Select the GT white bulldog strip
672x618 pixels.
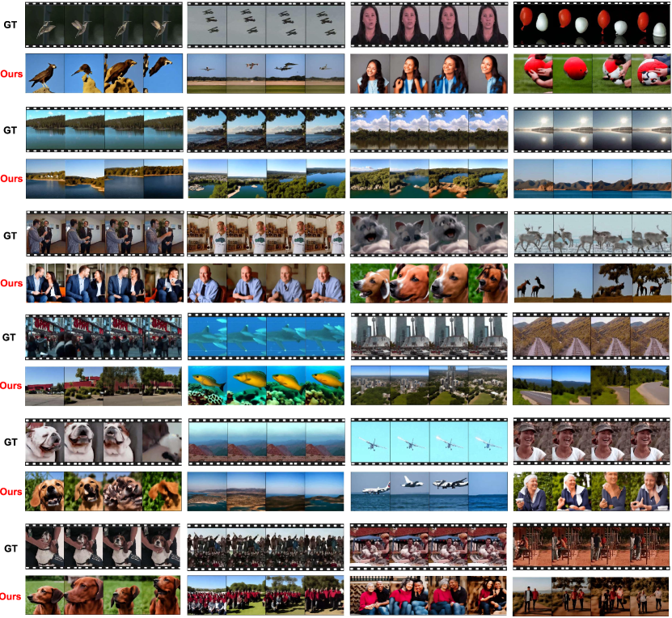pos(104,442)
